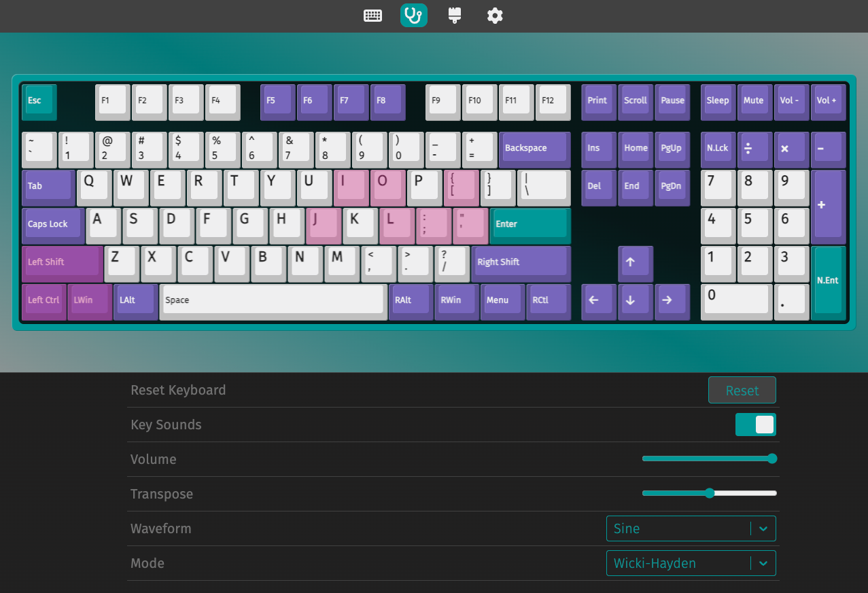Click the Transpose slider handle
The image size is (868, 593).
coord(710,493)
